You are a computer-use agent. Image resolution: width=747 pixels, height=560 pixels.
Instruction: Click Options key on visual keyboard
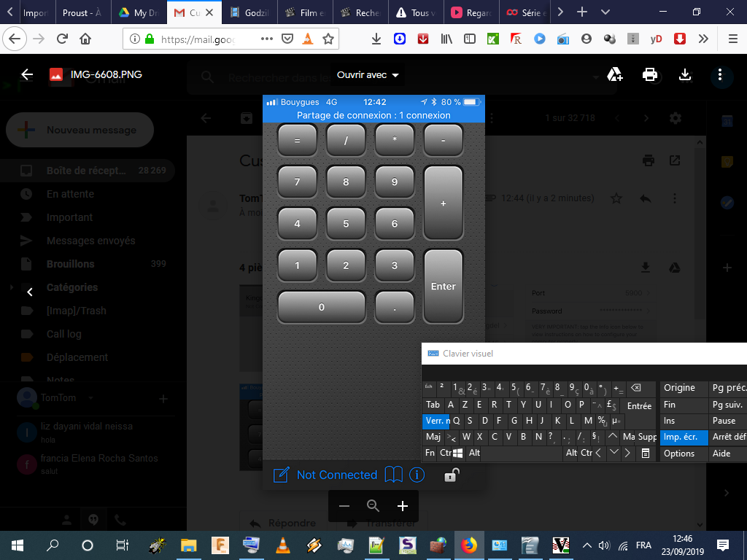click(x=684, y=454)
